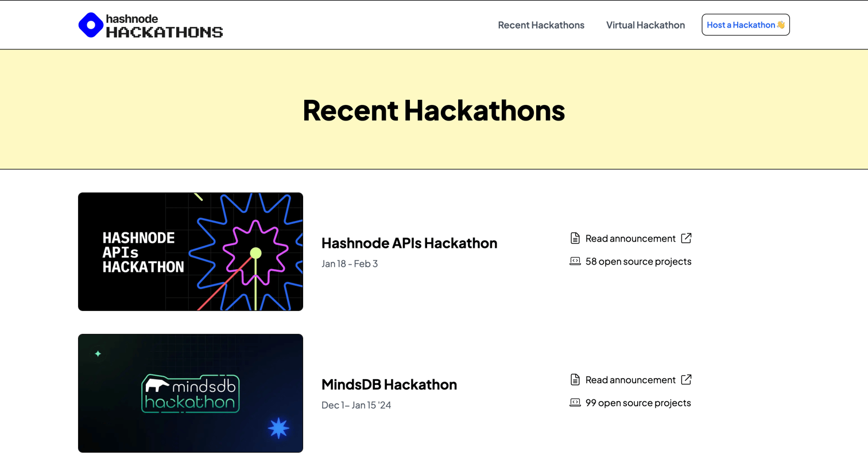868x467 pixels.
Task: Read announcement for Hashnode APIs Hackathon
Action: [630, 238]
